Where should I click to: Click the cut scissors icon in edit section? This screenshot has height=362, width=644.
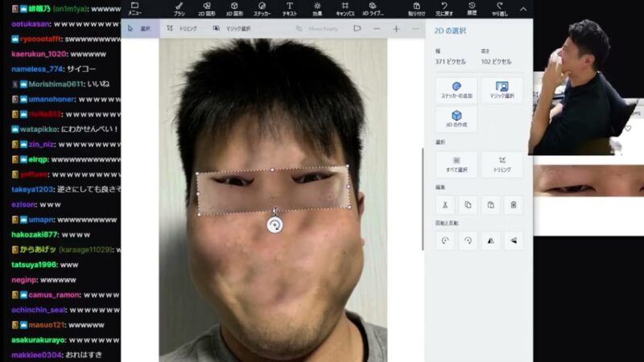(445, 205)
